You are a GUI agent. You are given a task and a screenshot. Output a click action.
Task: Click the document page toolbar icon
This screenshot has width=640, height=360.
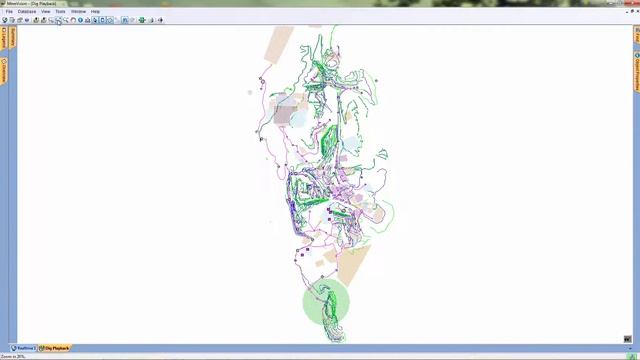tap(12, 20)
